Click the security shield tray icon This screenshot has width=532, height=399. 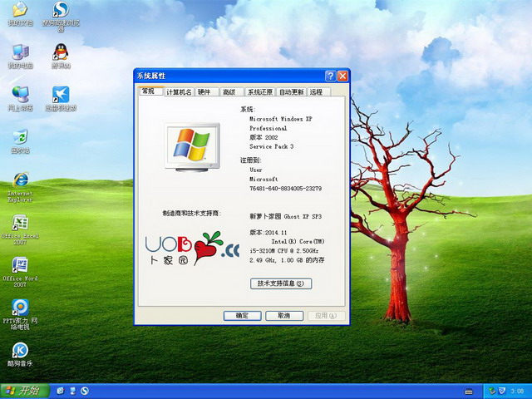502,392
